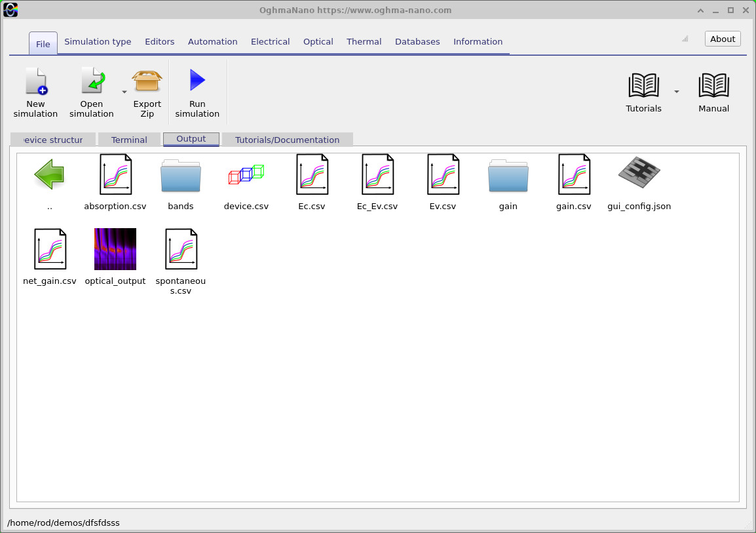Click the About button
This screenshot has height=533, width=756.
[x=722, y=39]
